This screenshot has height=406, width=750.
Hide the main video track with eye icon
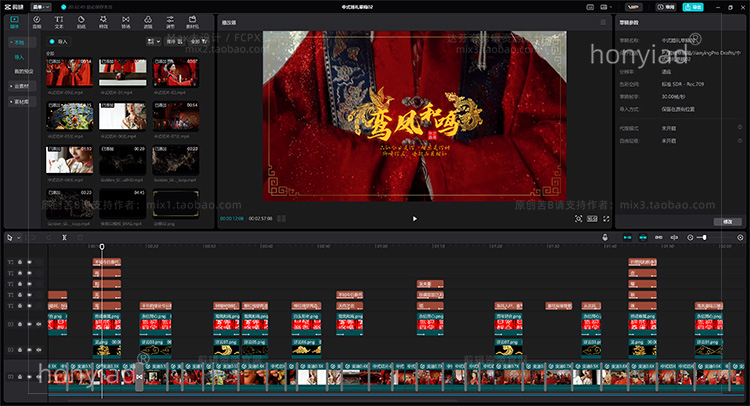tap(30, 376)
